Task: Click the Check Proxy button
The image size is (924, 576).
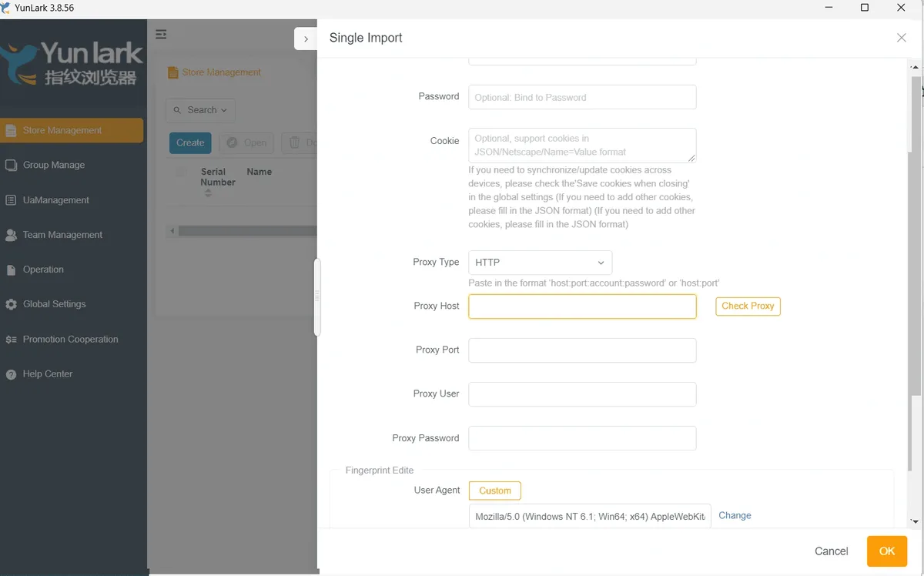Action: tap(748, 306)
